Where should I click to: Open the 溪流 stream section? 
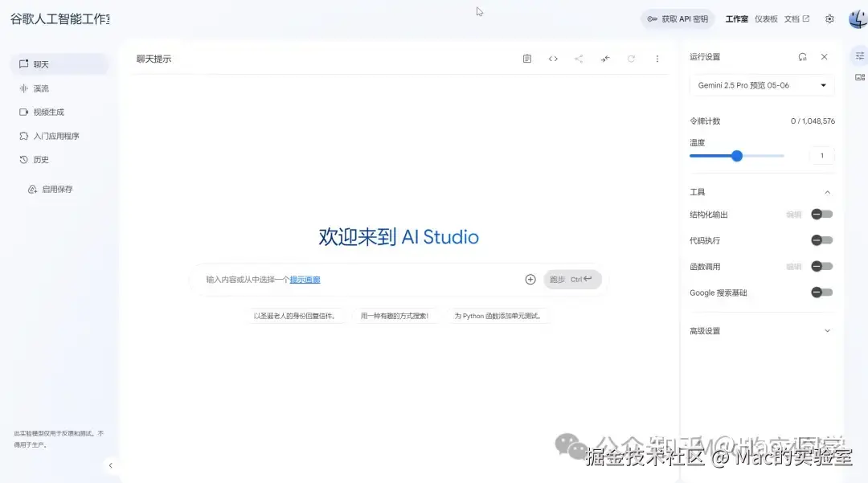[x=59, y=88]
